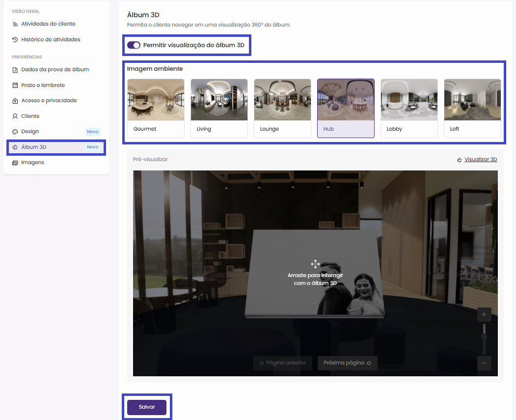Toggle Permitir visualização do álbum 3D switch
This screenshot has height=420, width=516.
pos(134,45)
